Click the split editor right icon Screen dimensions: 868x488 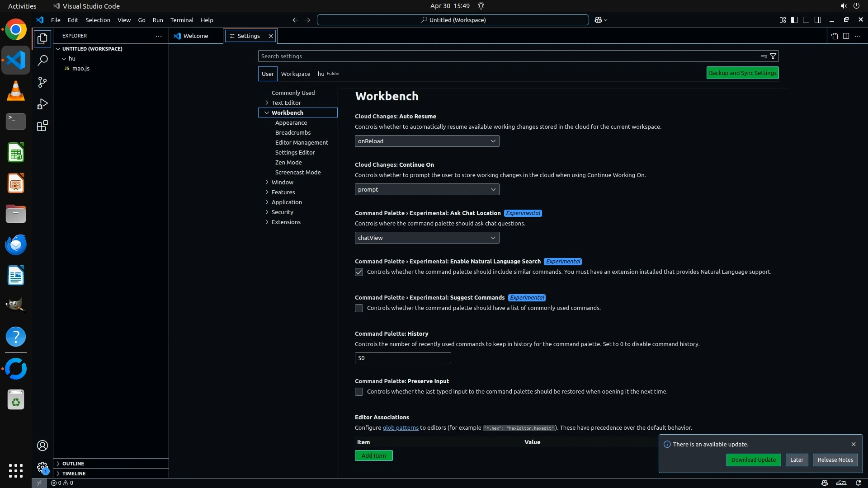846,36
